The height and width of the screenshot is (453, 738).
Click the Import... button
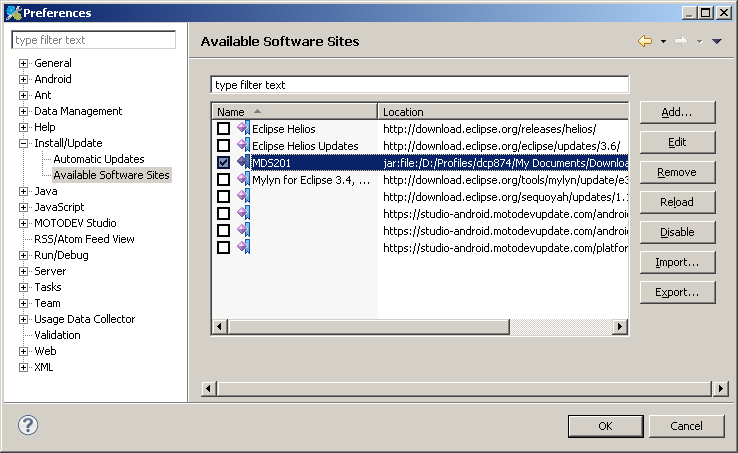pyautogui.click(x=677, y=262)
